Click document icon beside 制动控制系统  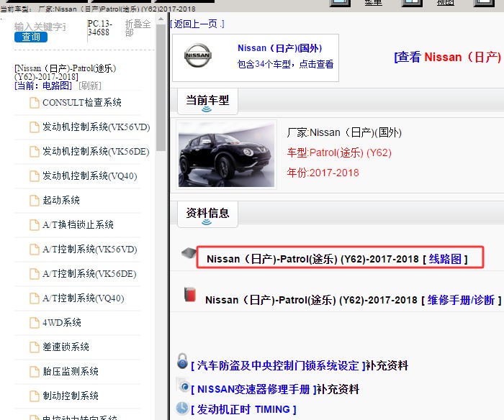(x=35, y=396)
